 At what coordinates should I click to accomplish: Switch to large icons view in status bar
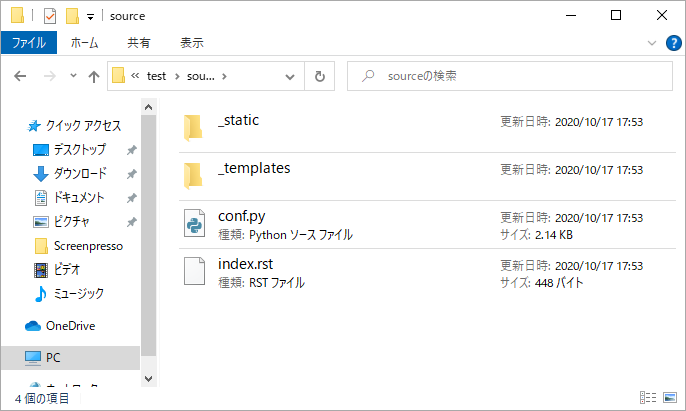(670, 397)
